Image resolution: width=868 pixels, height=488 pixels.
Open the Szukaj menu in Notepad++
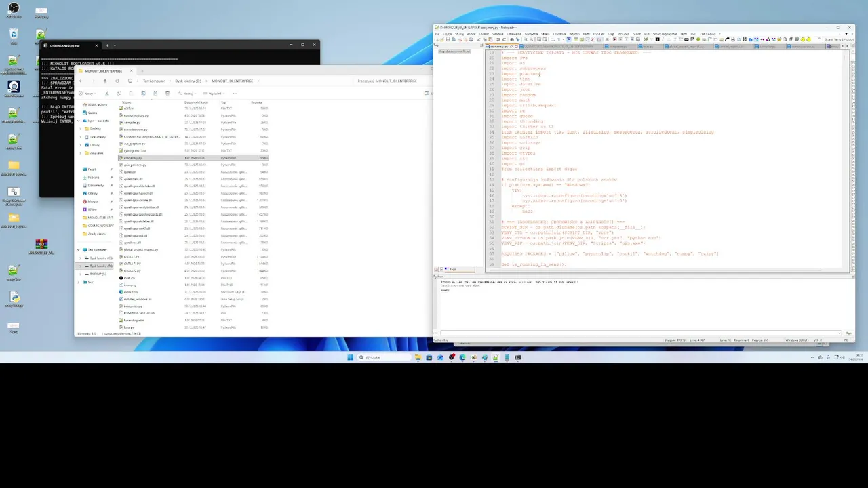(x=459, y=34)
